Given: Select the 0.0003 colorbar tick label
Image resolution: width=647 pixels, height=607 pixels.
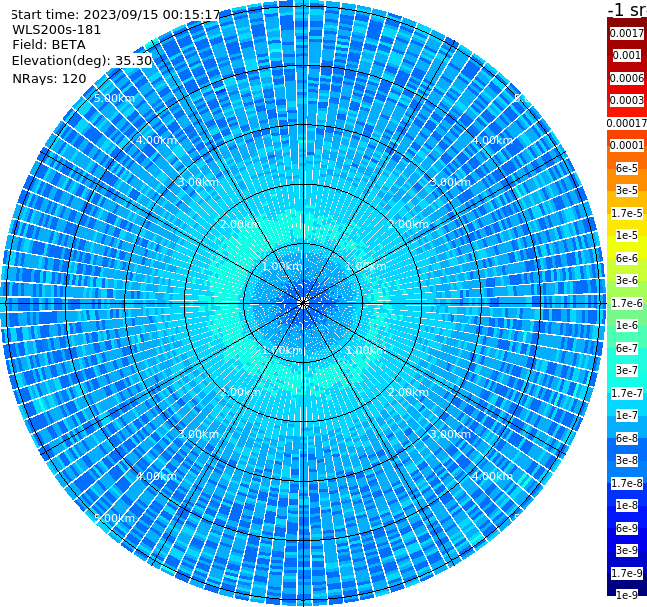Looking at the screenshot, I should click(x=627, y=100).
